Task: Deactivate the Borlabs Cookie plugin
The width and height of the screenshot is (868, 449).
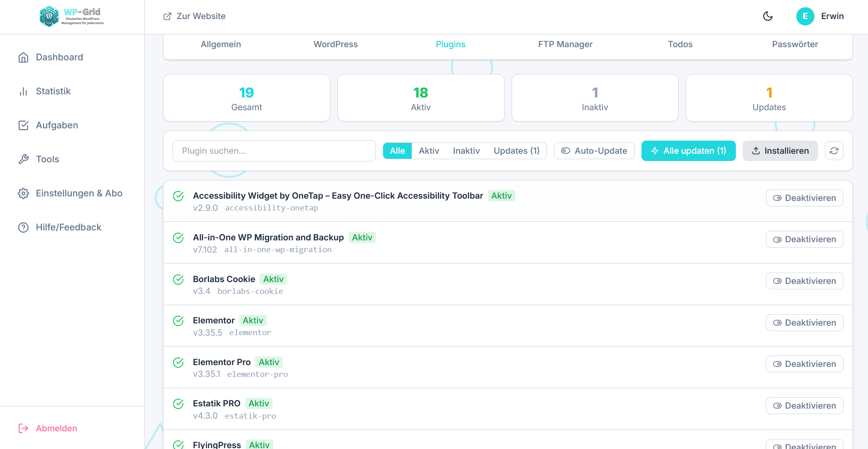Action: click(804, 281)
